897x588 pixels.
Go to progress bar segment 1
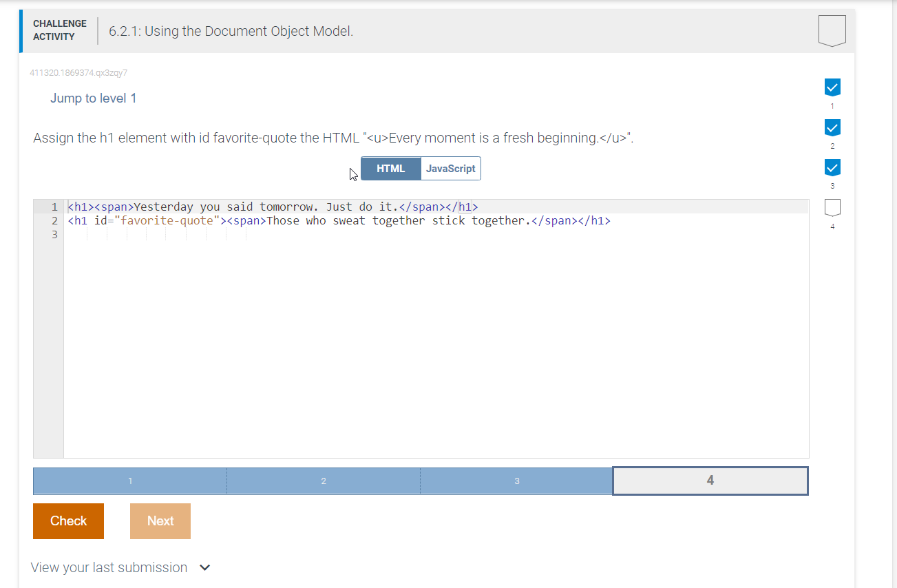point(130,481)
